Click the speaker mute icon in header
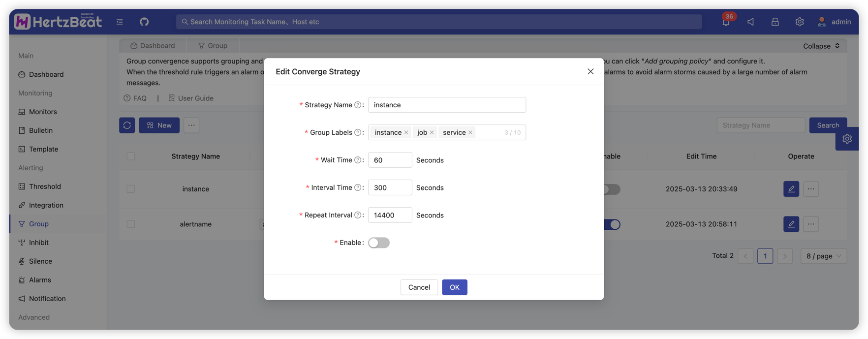This screenshot has width=868, height=339. [x=750, y=22]
